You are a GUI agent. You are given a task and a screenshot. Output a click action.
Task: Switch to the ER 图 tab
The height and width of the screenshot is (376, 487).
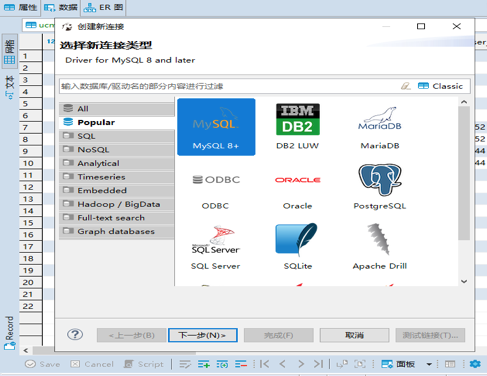[x=103, y=7]
